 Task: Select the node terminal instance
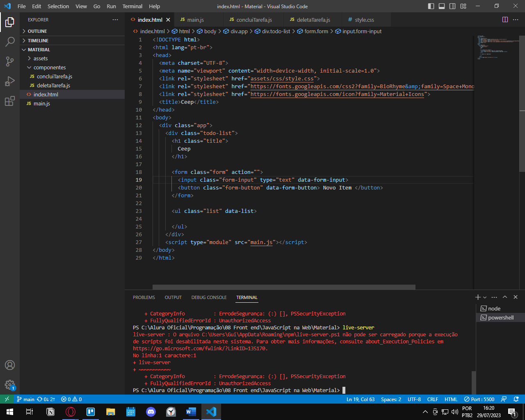500,308
